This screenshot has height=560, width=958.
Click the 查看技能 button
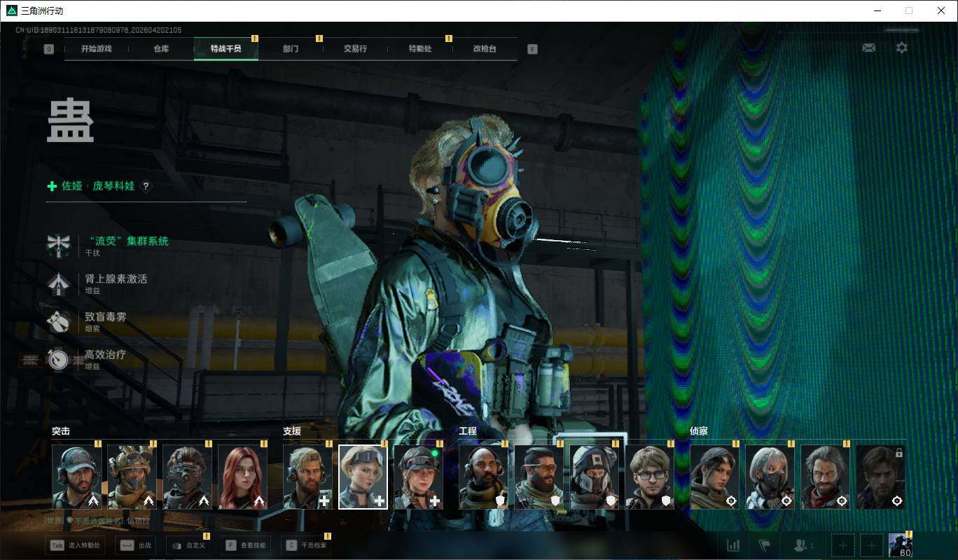point(245,545)
